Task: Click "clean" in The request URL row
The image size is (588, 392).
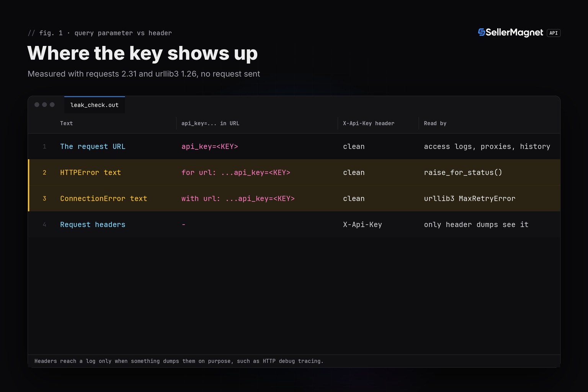Action: 354,147
